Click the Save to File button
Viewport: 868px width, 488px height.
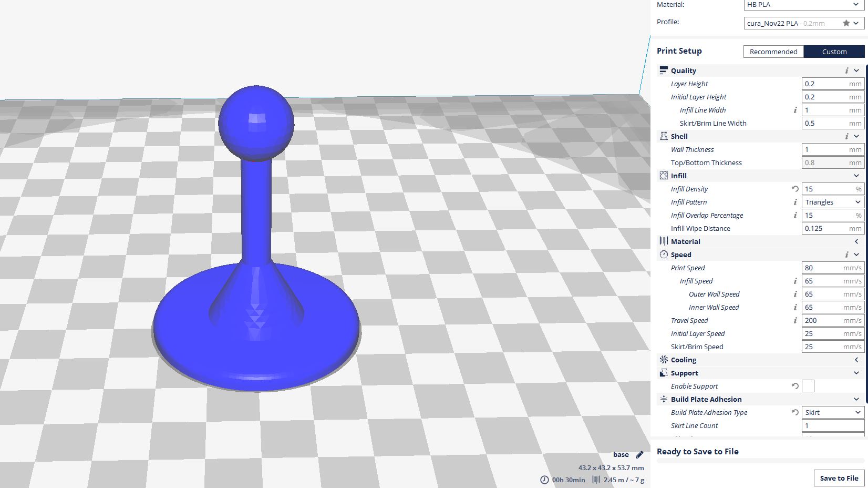pos(839,478)
